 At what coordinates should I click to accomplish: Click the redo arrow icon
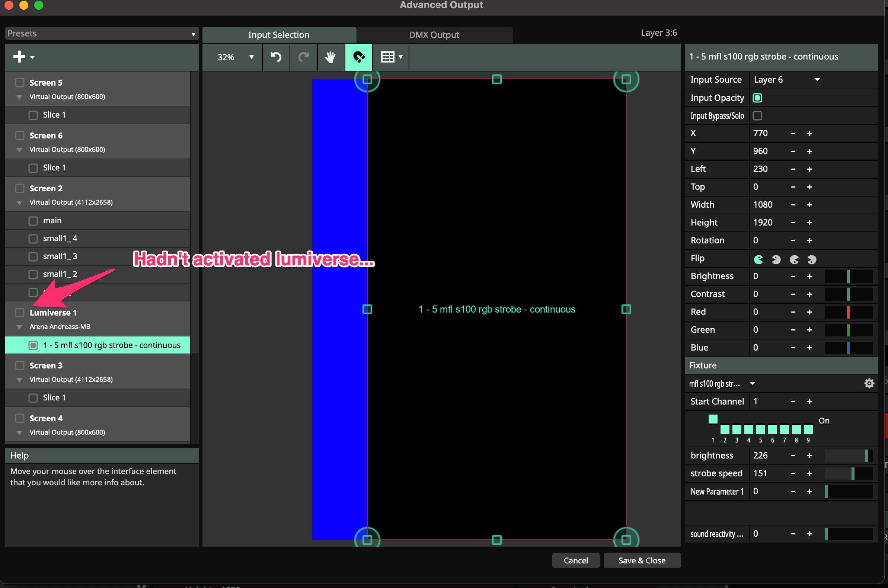coord(303,57)
